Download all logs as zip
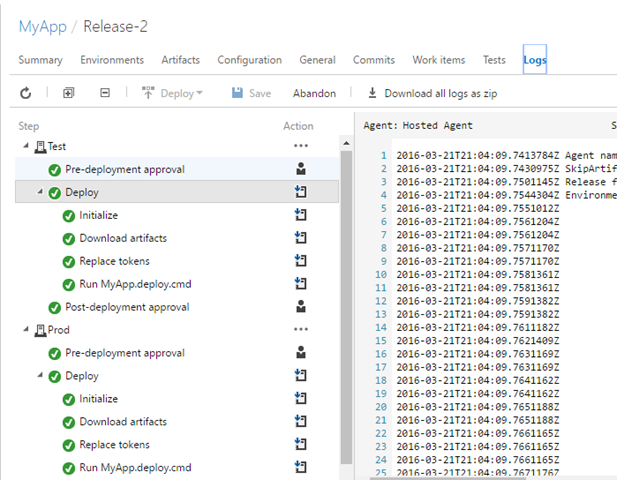 (x=433, y=93)
